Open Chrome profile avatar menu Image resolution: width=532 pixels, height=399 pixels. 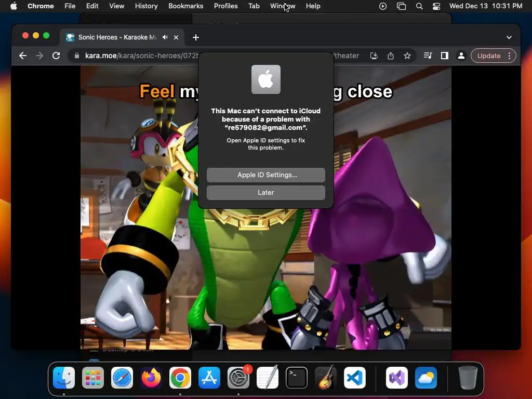pos(461,56)
